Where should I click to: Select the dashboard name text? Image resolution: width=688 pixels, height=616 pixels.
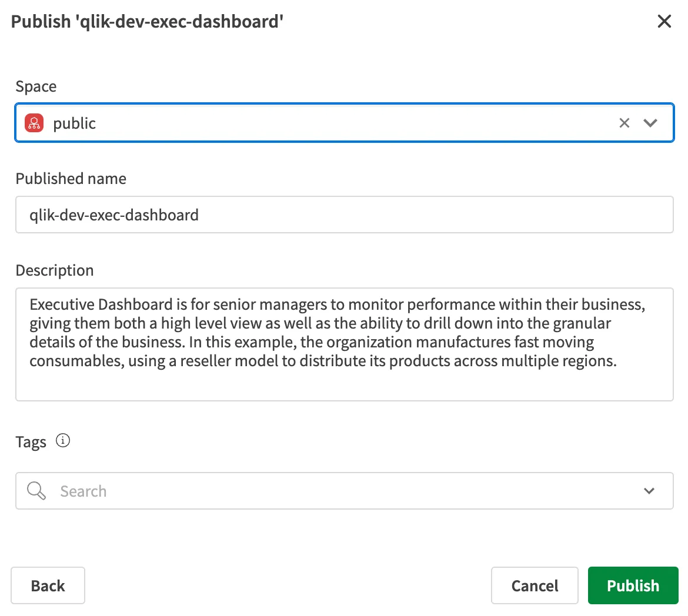pos(115,215)
